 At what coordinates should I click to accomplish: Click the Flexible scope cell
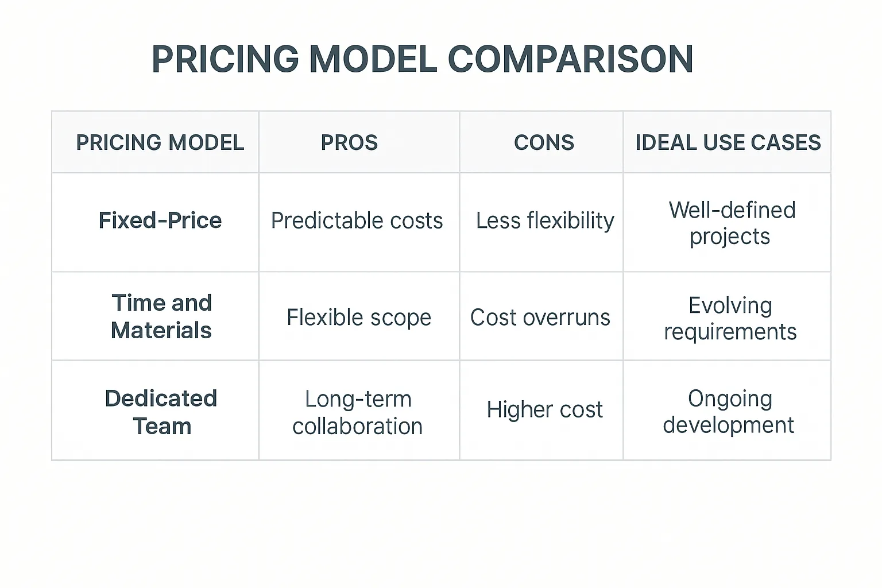[358, 318]
